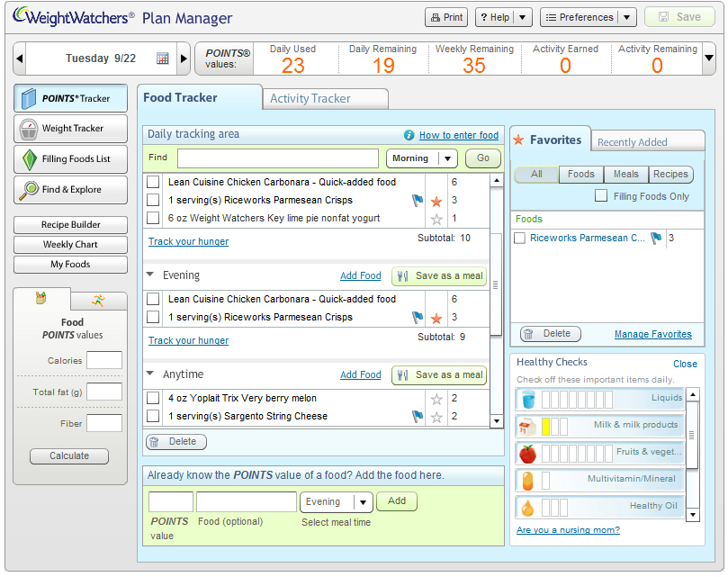
Task: Open the Preferences dropdown arrow
Action: pos(627,18)
